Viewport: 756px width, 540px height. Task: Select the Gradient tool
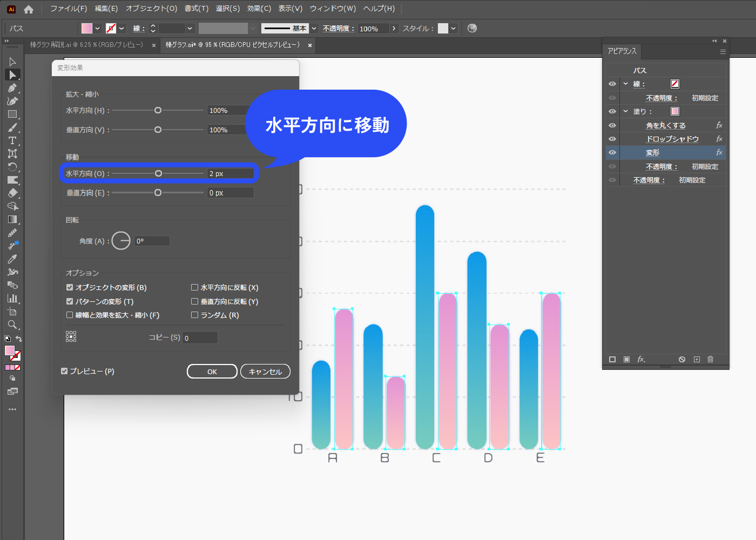[x=12, y=219]
